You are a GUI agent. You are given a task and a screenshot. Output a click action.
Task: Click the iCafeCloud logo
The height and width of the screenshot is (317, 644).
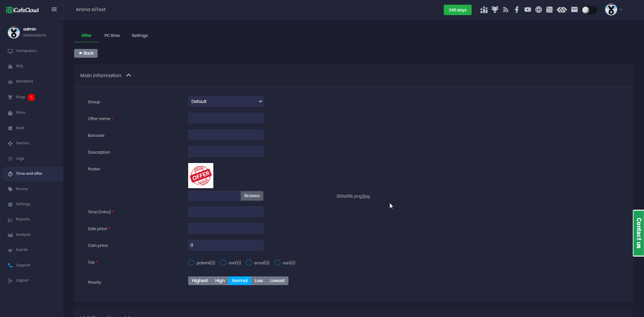[22, 10]
